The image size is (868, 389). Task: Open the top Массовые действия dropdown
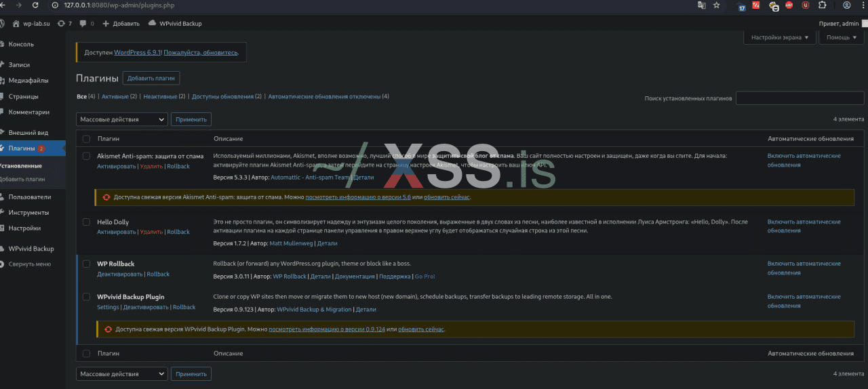point(121,119)
